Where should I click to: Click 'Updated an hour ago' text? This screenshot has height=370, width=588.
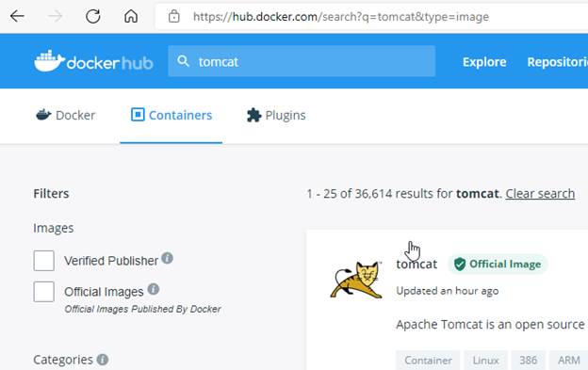tap(448, 291)
